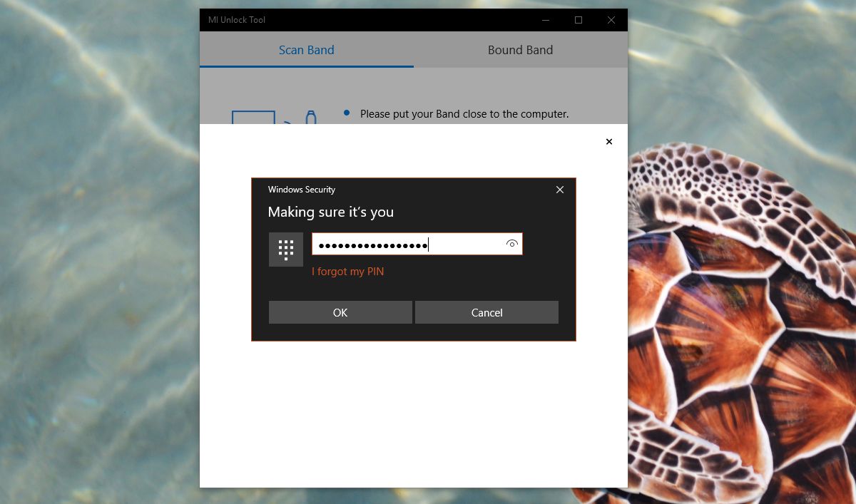Screen dimensions: 856x504
Task: Reveal the PIN with the eye icon
Action: [x=511, y=244]
